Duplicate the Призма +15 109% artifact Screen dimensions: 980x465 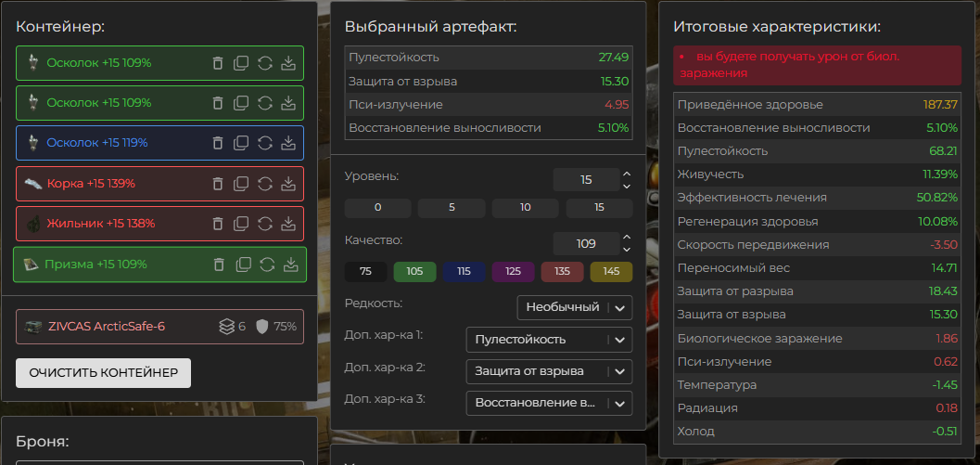[x=243, y=265]
